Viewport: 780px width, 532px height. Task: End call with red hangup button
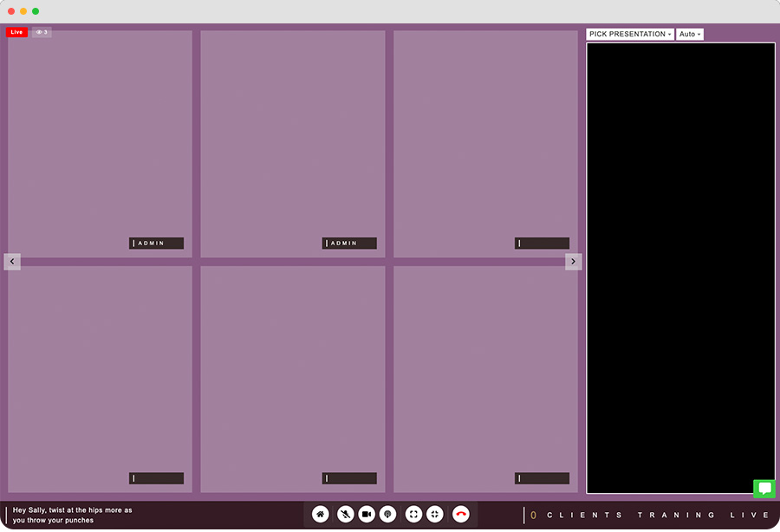click(x=461, y=514)
